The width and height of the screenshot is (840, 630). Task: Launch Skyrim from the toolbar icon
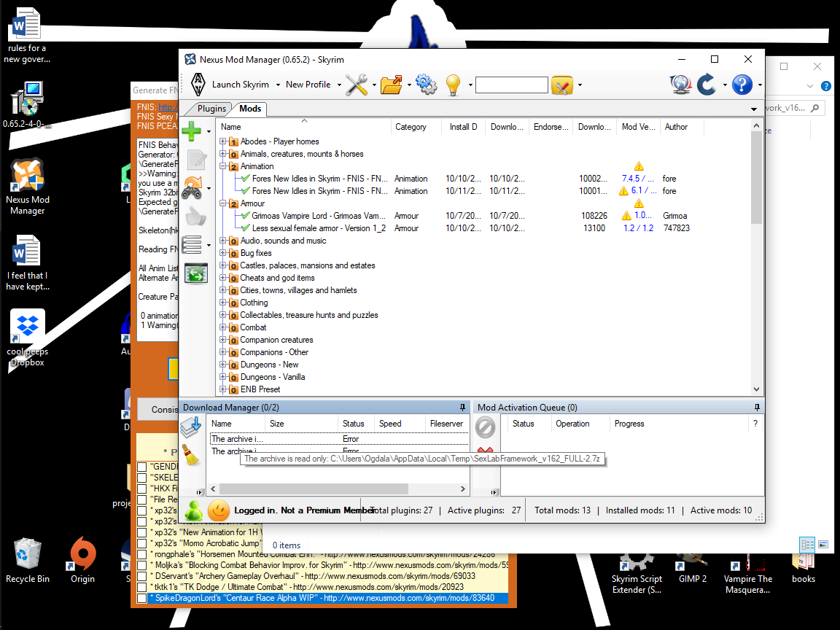[198, 85]
